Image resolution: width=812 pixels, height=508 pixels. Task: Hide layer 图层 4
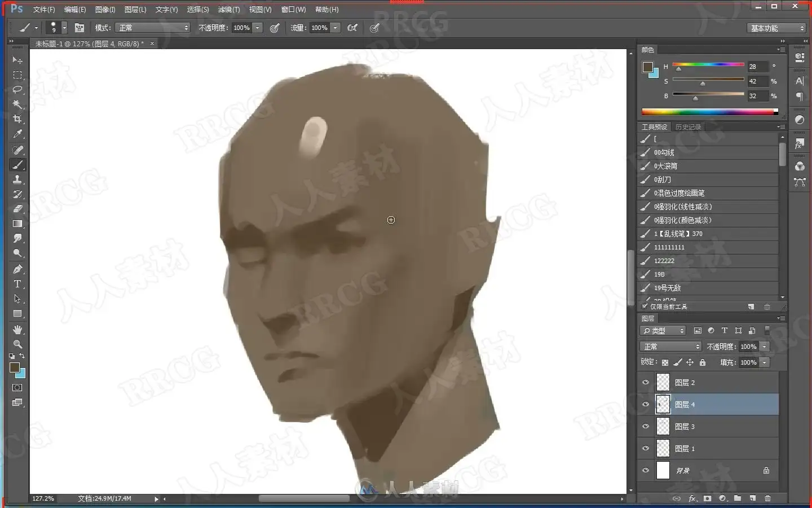pyautogui.click(x=646, y=405)
